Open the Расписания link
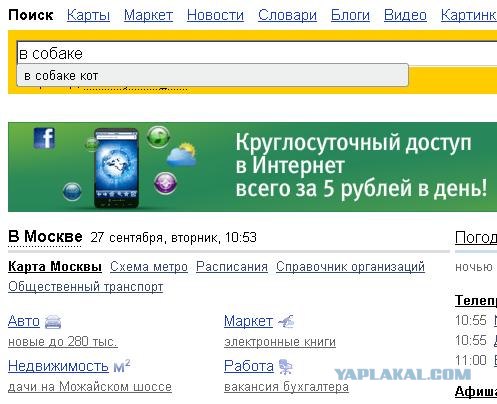Viewport: 497px width, 404px height. pos(232,267)
